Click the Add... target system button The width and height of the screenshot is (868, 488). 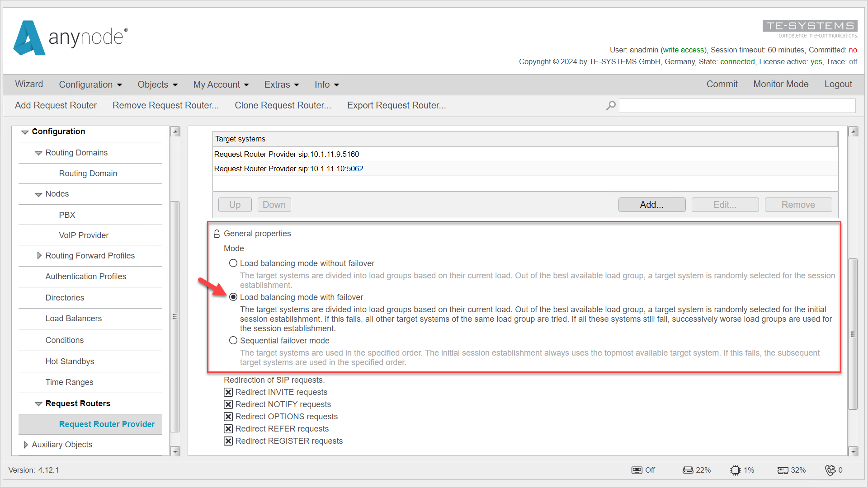[652, 205]
